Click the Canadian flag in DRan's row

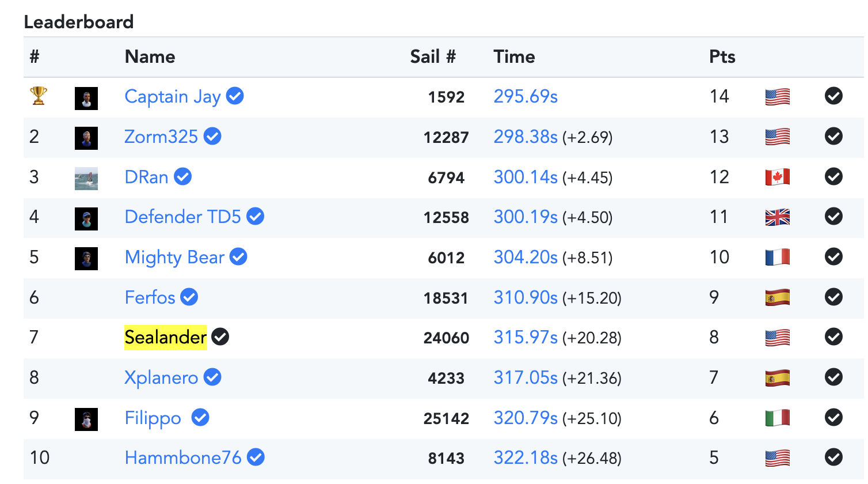point(777,177)
